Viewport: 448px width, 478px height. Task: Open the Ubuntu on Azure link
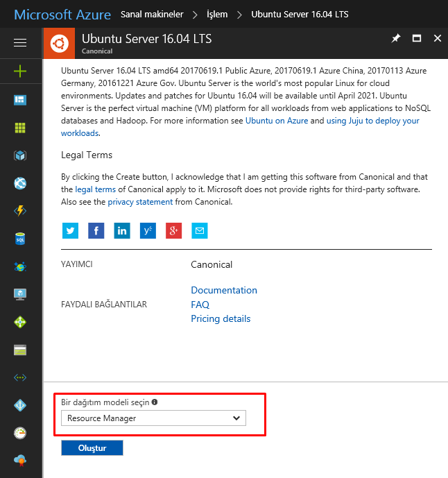pyautogui.click(x=277, y=121)
